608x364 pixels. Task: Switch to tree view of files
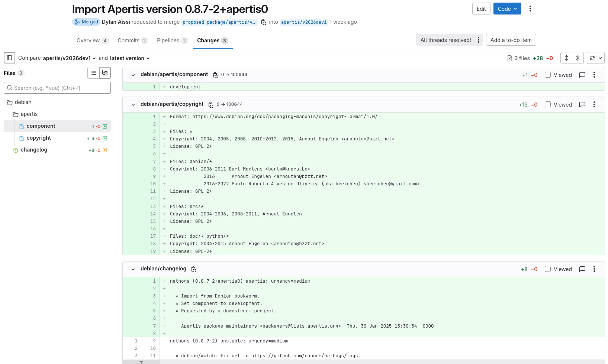[105, 73]
